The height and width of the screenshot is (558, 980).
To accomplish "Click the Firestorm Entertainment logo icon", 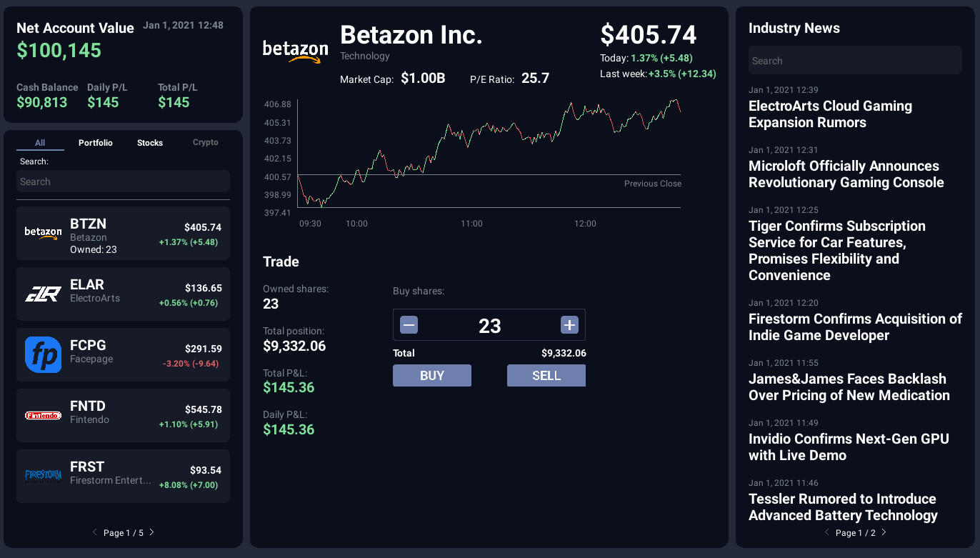I will (42, 474).
